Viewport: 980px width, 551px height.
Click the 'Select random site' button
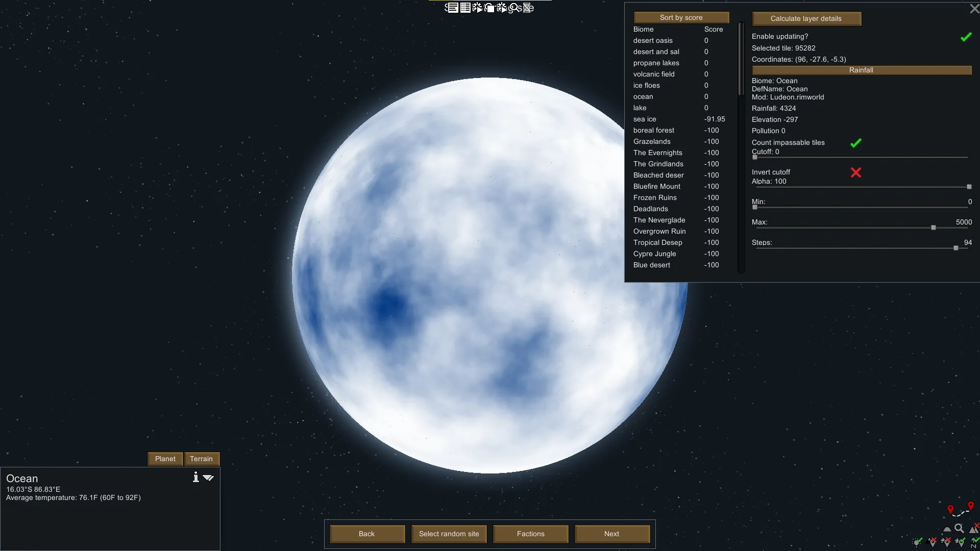(449, 534)
